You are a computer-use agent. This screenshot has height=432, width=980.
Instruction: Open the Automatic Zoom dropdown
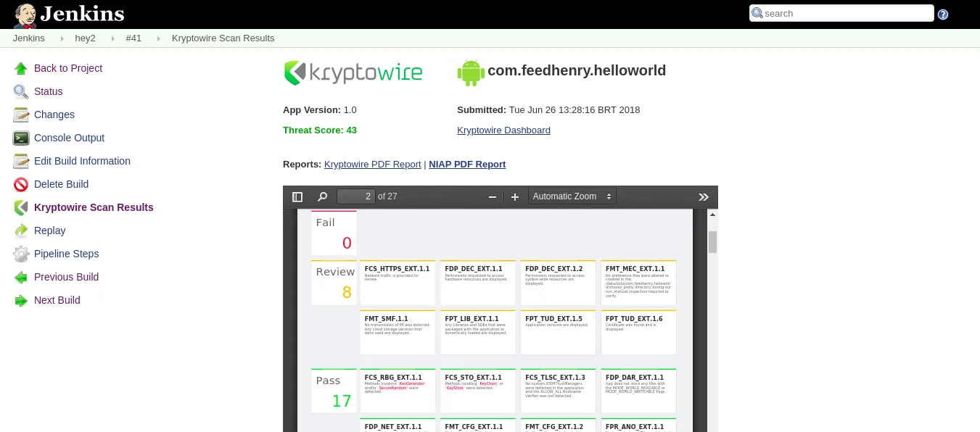coord(572,196)
